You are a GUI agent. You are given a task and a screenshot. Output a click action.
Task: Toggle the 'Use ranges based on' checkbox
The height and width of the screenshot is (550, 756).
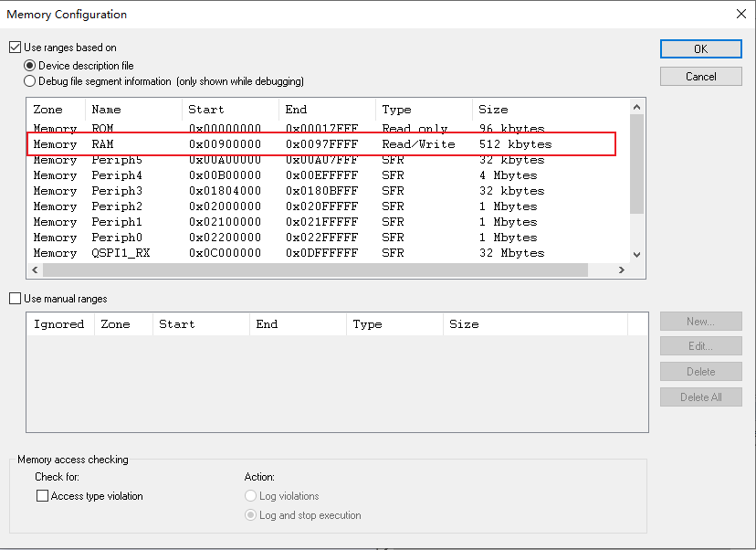15,48
